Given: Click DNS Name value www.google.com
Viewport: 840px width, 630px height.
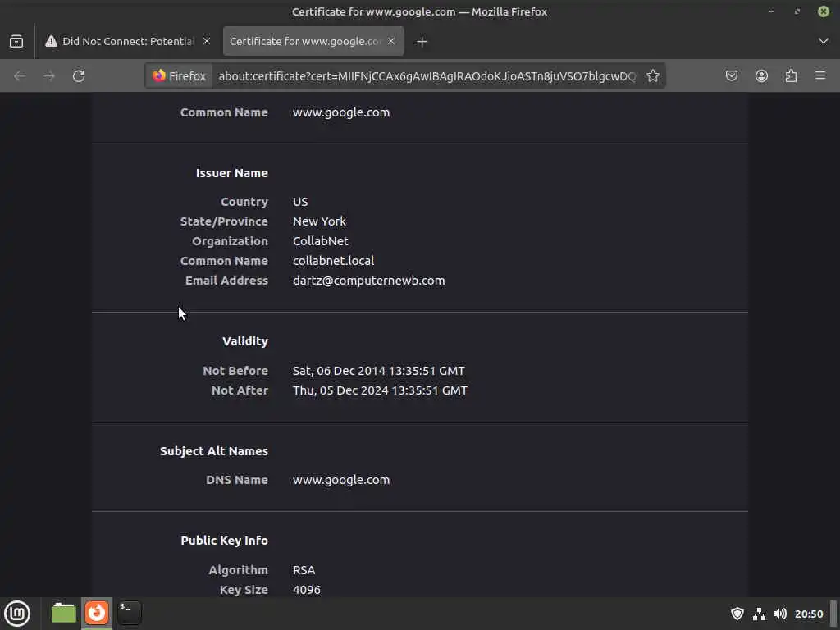Looking at the screenshot, I should 341,480.
